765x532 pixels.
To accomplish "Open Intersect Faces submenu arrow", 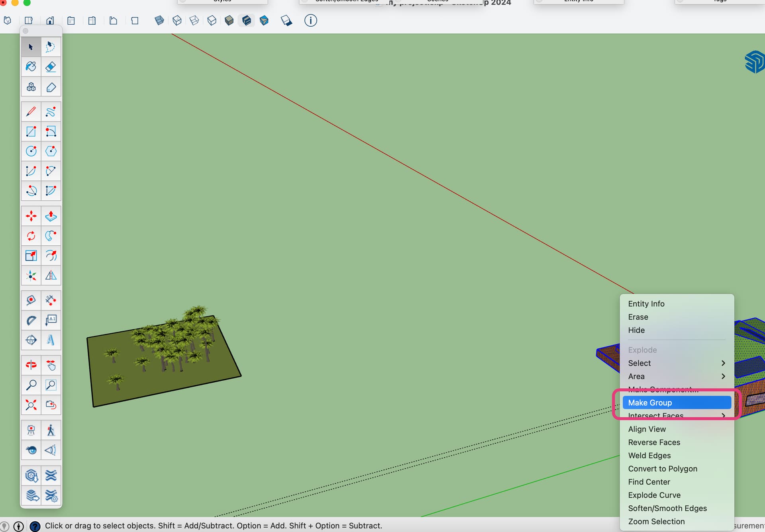I will pos(723,416).
